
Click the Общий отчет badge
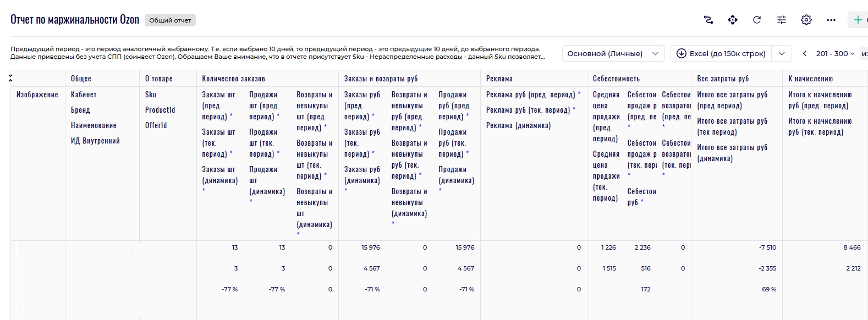[x=170, y=20]
